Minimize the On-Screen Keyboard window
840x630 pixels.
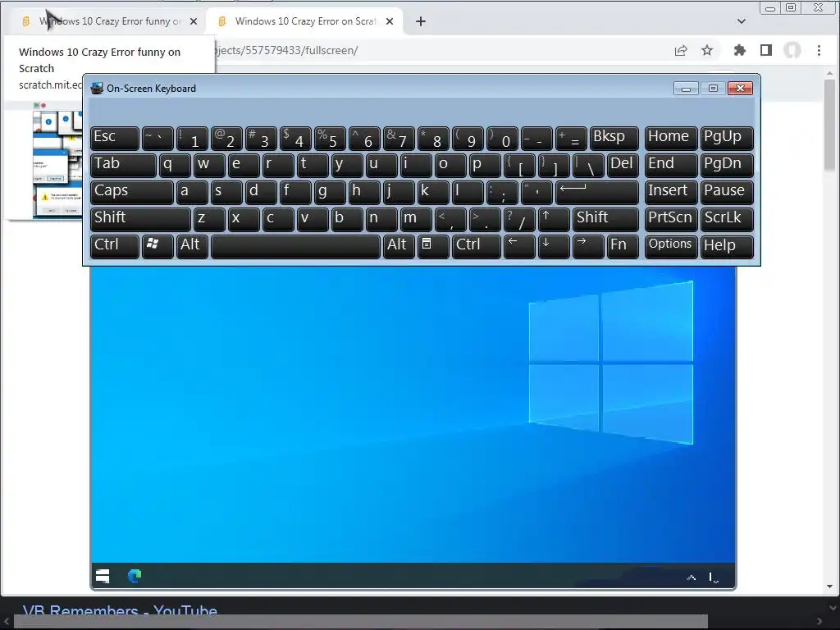tap(686, 89)
